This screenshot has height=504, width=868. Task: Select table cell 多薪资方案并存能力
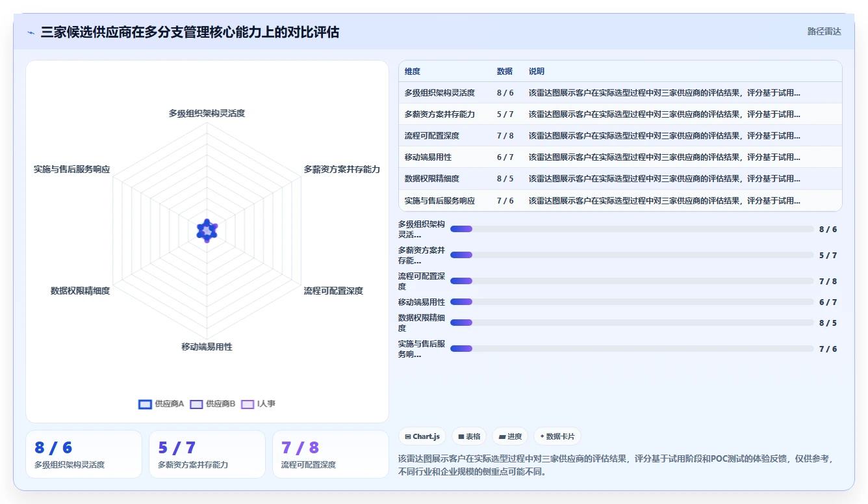pyautogui.click(x=440, y=114)
